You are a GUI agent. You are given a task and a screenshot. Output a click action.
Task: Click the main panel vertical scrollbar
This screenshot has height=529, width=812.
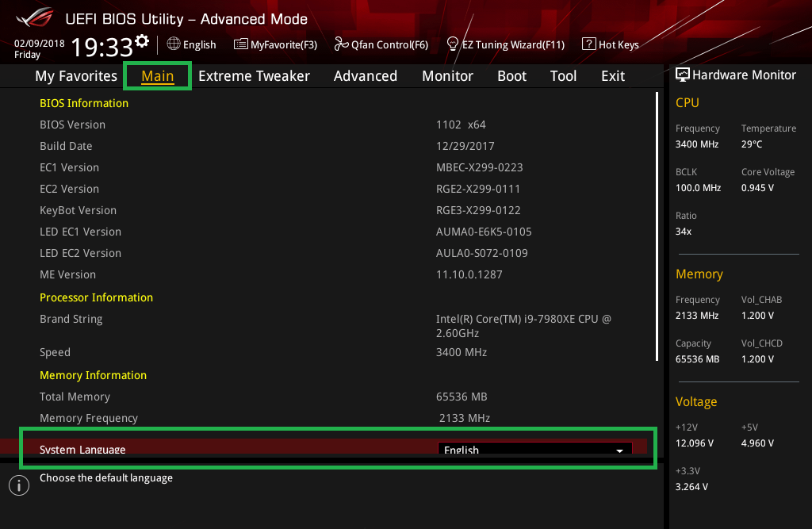point(657,226)
